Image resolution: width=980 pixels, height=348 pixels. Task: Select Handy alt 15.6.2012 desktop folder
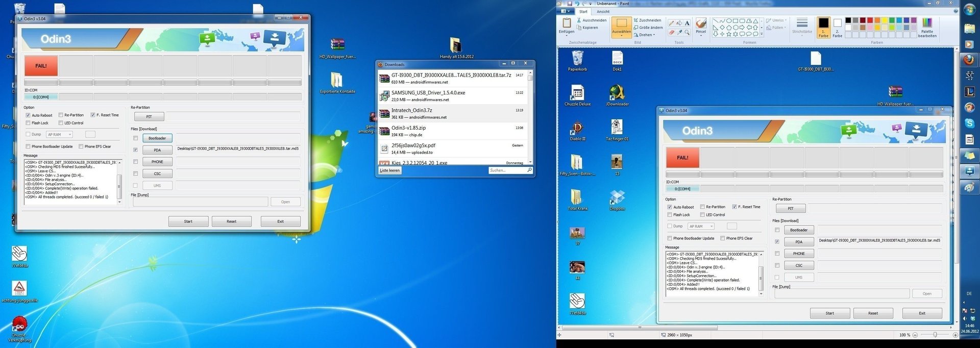[x=456, y=47]
